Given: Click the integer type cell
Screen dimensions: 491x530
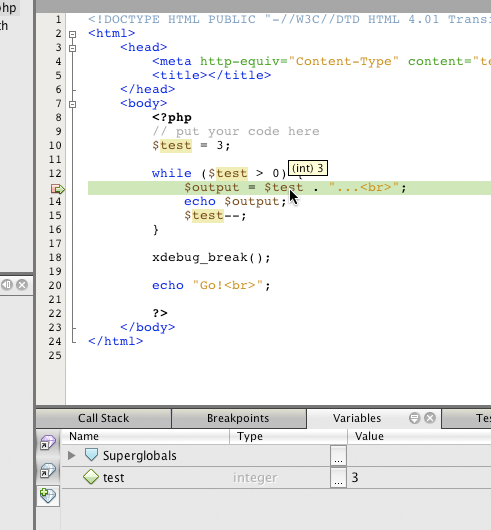Looking at the screenshot, I should [255, 478].
